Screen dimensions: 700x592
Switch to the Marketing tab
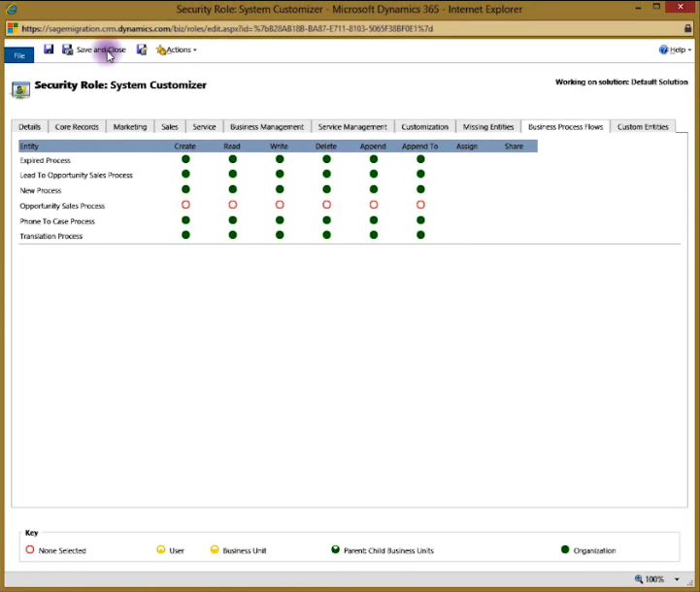(x=130, y=127)
